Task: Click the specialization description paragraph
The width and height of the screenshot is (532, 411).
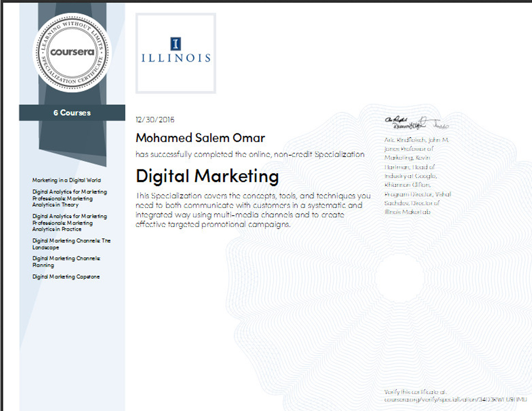Action: coord(253,210)
